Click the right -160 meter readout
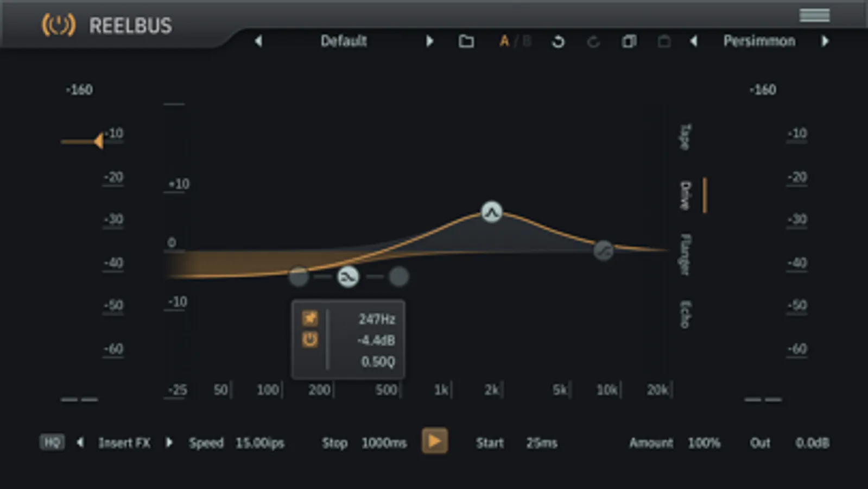 tap(763, 90)
